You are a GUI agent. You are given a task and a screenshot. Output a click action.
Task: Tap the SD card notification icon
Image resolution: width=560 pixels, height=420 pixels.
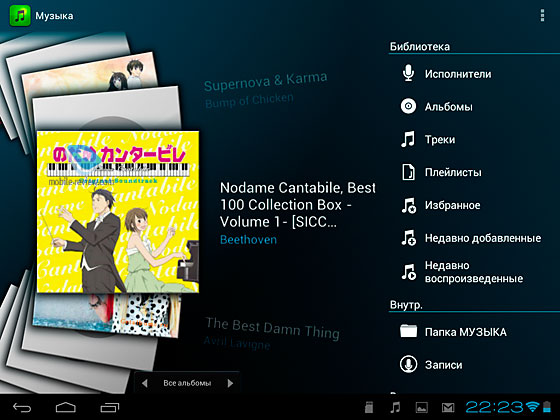pyautogui.click(x=369, y=407)
